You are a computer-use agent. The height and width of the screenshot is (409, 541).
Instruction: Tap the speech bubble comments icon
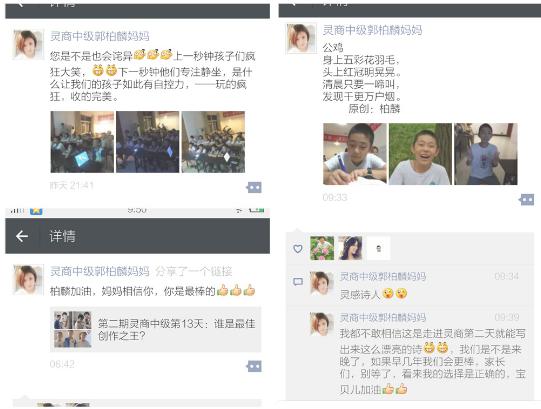point(298,282)
